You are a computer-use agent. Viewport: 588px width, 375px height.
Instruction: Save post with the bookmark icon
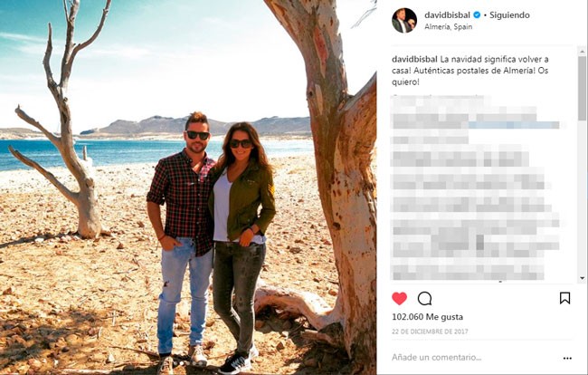click(564, 298)
